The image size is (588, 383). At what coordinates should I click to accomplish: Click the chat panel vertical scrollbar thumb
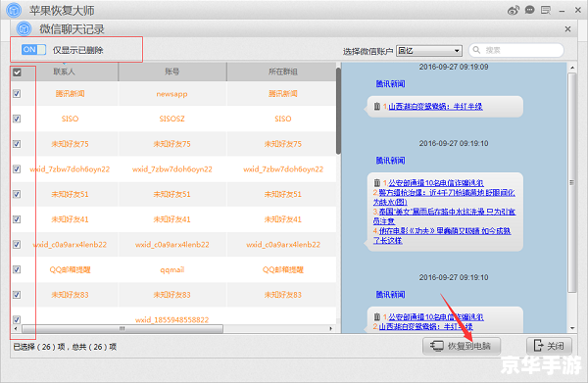coord(571,182)
